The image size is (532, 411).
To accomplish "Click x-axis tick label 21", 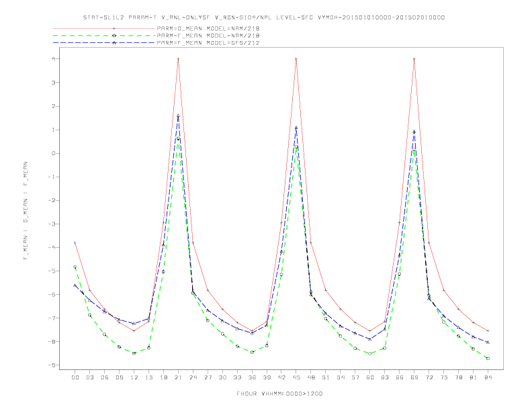I will 178,377.
